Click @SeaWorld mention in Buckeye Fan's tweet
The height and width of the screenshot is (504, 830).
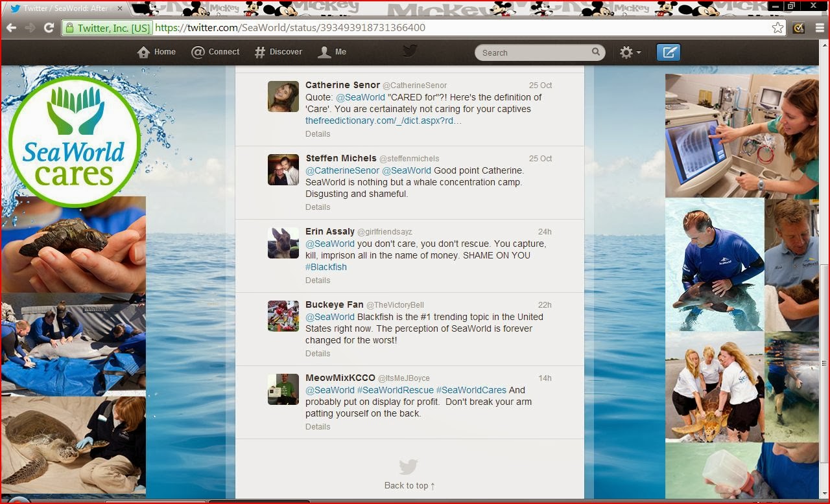(x=330, y=317)
